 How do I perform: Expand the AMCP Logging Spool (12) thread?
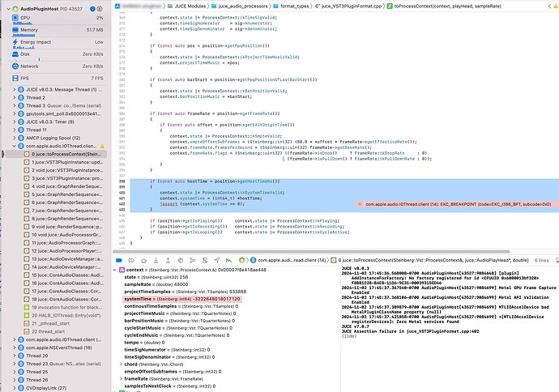coord(15,138)
